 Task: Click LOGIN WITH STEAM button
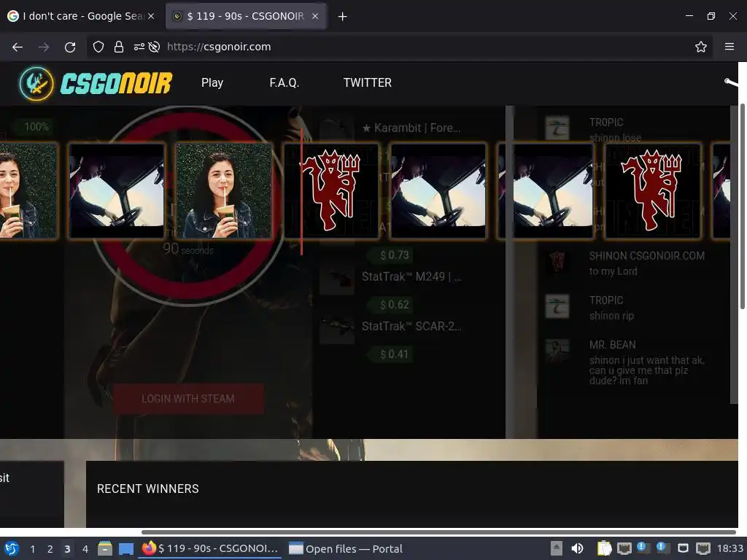pyautogui.click(x=188, y=399)
